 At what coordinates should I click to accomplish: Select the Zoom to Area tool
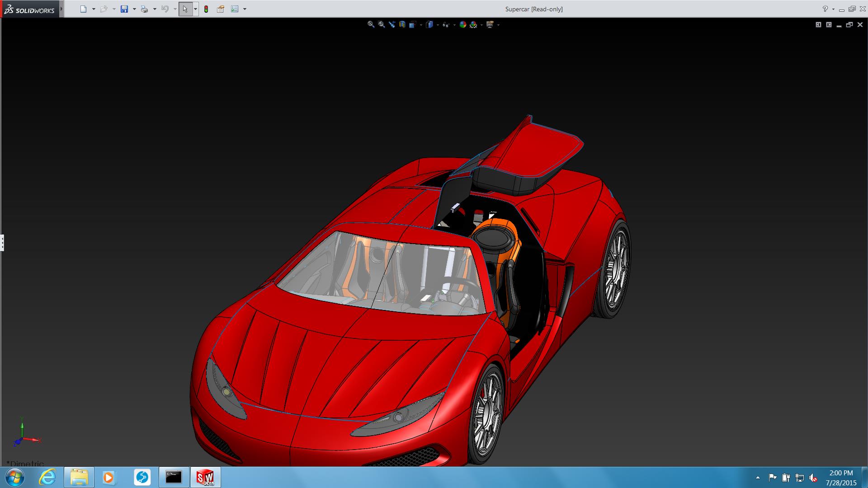[x=381, y=25]
